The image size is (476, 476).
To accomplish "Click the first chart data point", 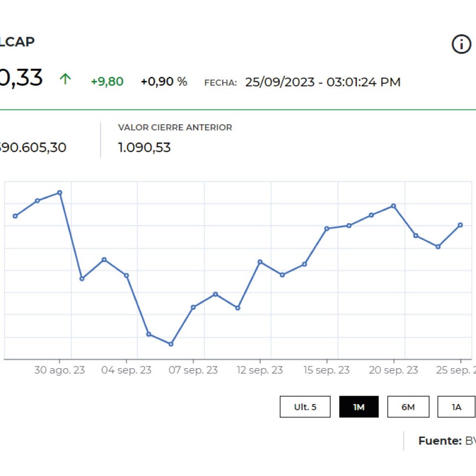I will pyautogui.click(x=15, y=216).
